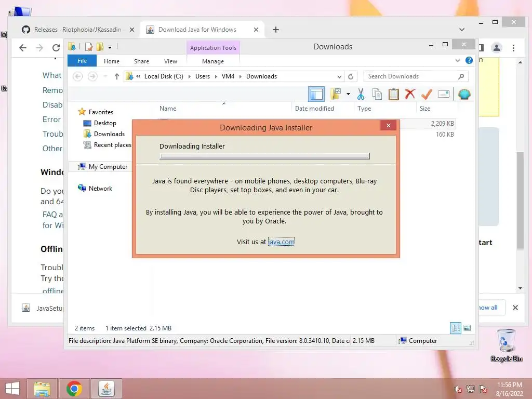Click Explorer's Forward arrow button
This screenshot has height=399, width=532.
92,76
